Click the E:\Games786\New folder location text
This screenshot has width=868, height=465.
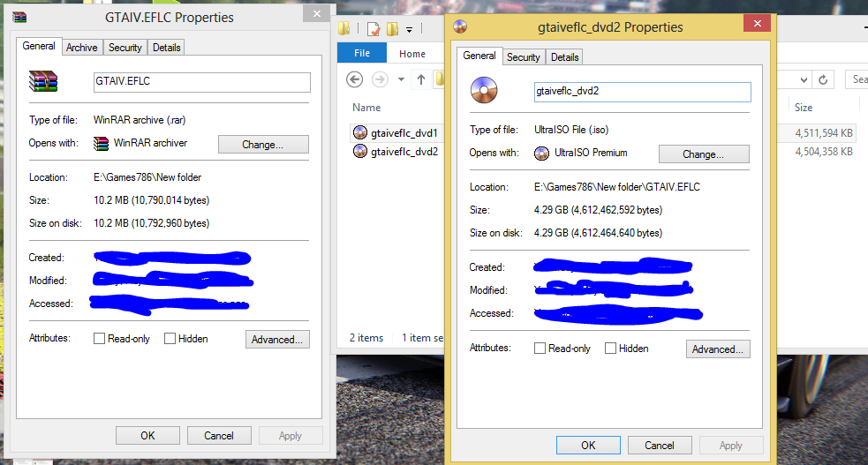[x=147, y=177]
